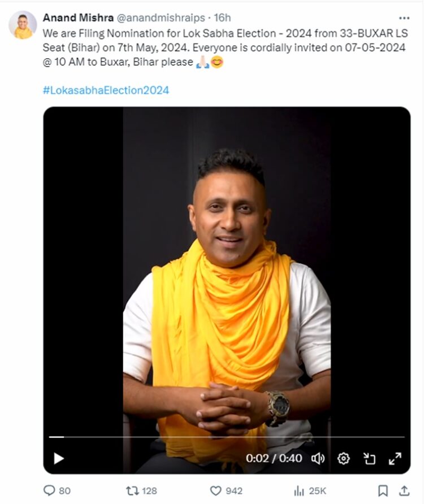
Task: Like the tweet with 942 likes
Action: click(227, 491)
